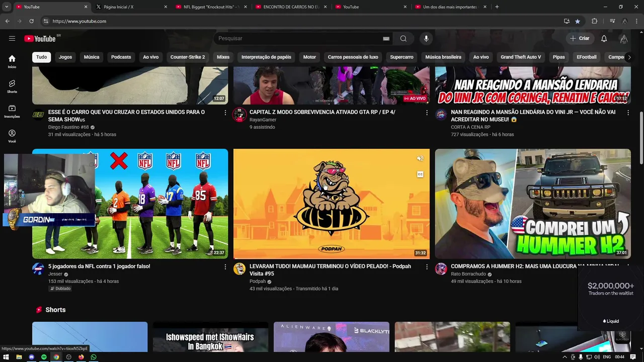
Task: Open the YouTube account avatar menu
Action: click(x=624, y=38)
